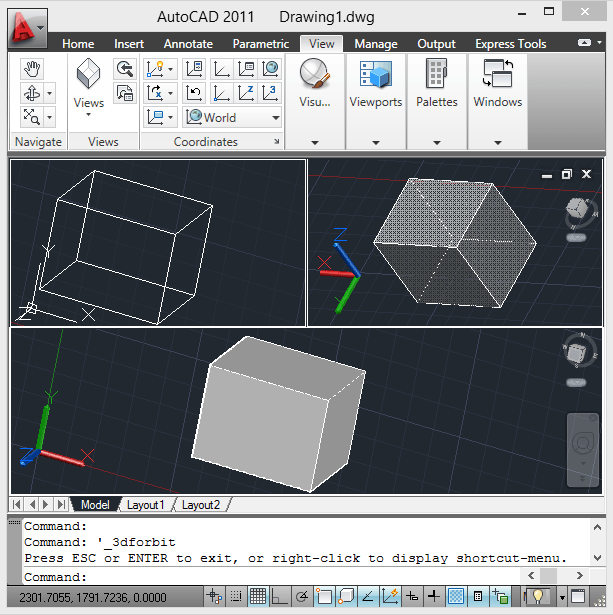This screenshot has width=613, height=615.
Task: Click the command history scroll-up arrow
Action: pos(597,527)
